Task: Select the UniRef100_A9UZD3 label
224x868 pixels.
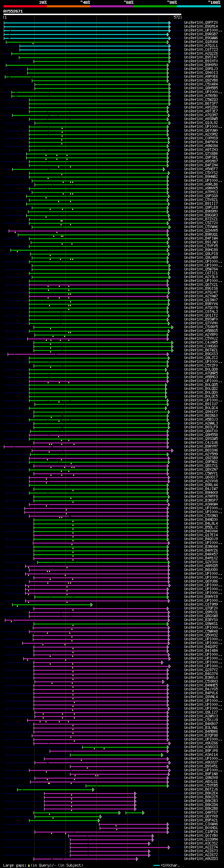Action: (x=201, y=859)
